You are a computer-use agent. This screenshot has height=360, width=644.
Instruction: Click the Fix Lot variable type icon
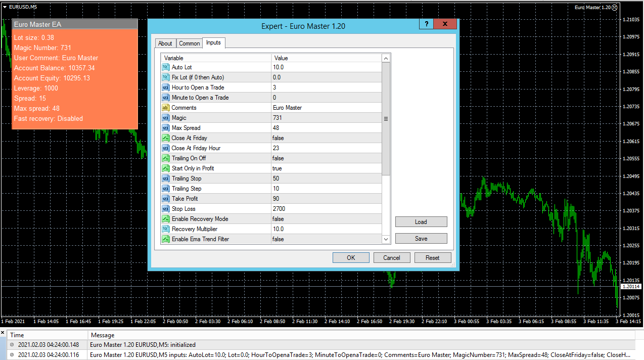coord(165,77)
